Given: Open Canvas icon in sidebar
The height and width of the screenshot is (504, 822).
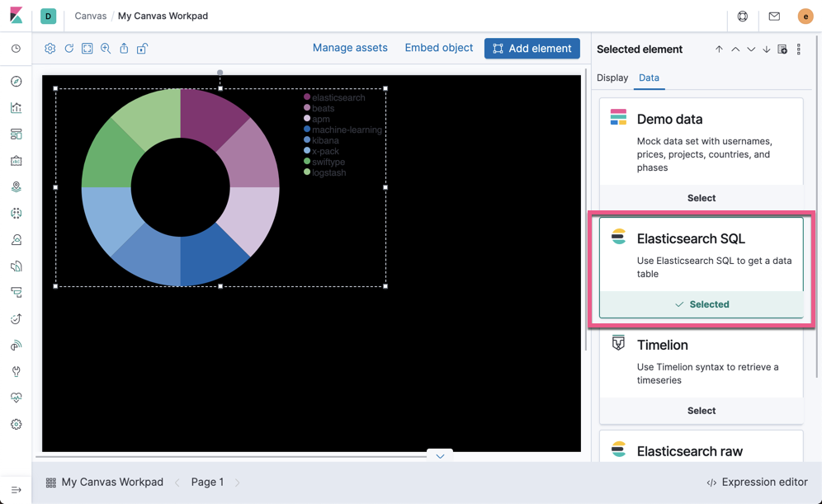Looking at the screenshot, I should coord(17,161).
